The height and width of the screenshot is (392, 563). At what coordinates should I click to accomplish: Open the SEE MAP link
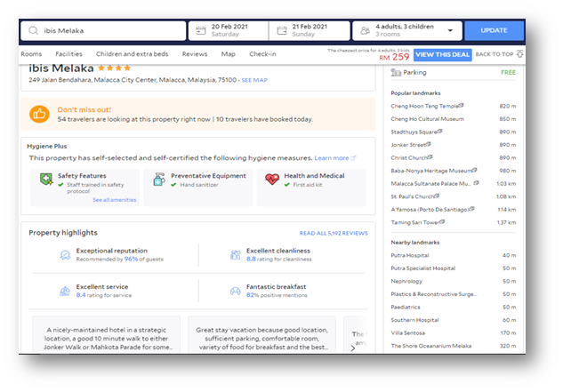tap(254, 80)
